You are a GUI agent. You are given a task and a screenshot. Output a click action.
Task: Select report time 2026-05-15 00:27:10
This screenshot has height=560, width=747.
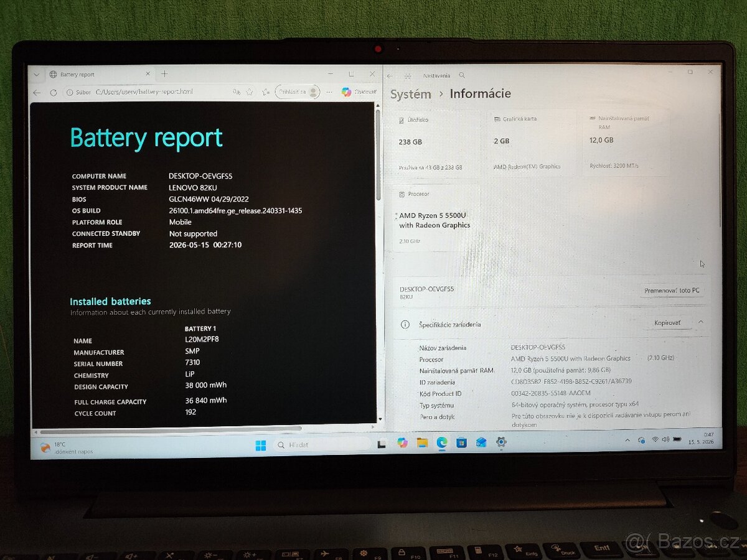pos(205,245)
